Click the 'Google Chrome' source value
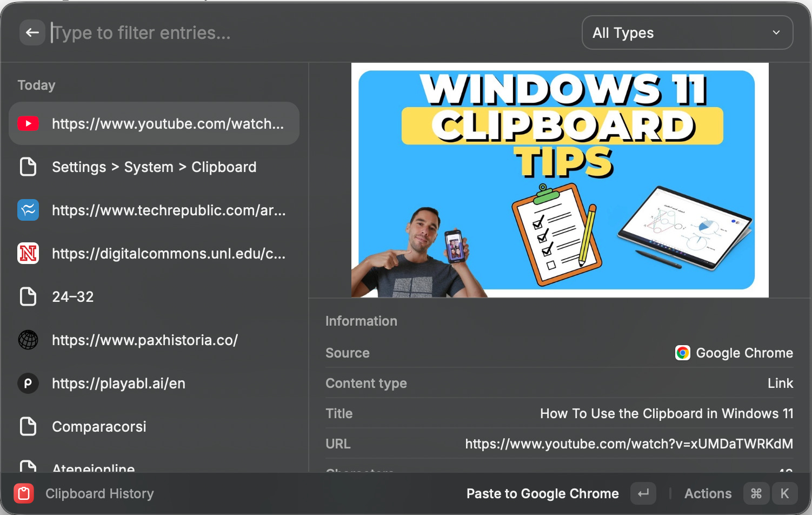 click(744, 353)
